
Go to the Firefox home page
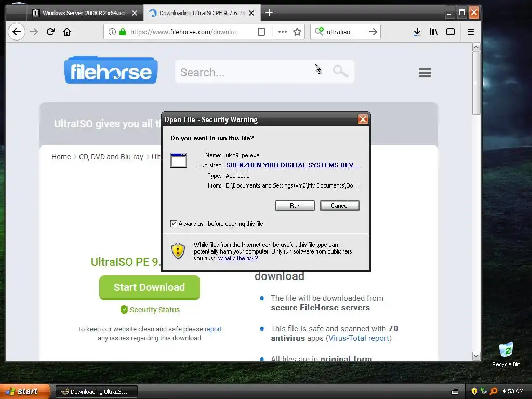[67, 32]
